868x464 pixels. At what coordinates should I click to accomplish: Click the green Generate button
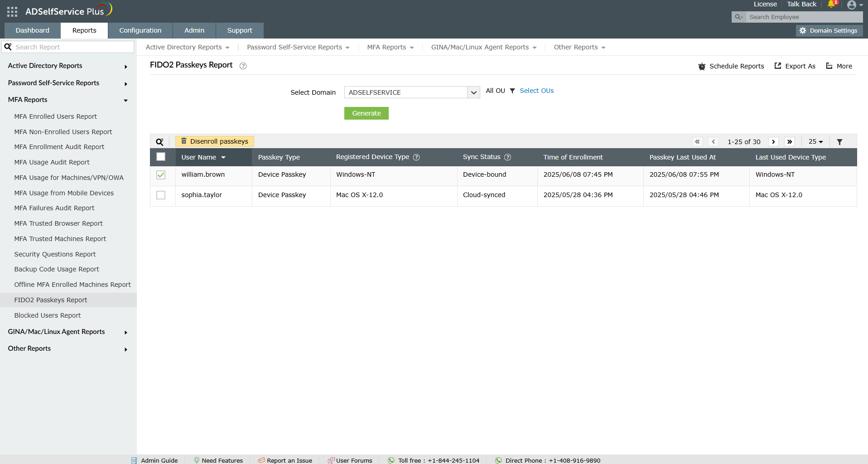tap(366, 113)
